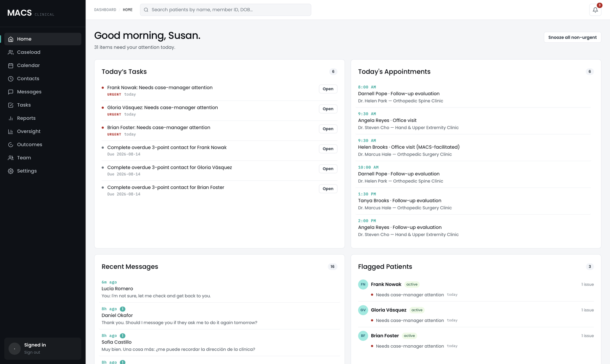Select Team in the navigation
Screen dimensions: 610x364
tap(43, 158)
